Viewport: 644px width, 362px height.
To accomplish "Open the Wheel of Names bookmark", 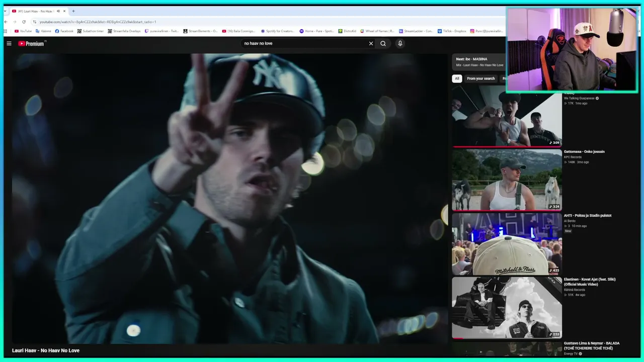I will tap(377, 31).
